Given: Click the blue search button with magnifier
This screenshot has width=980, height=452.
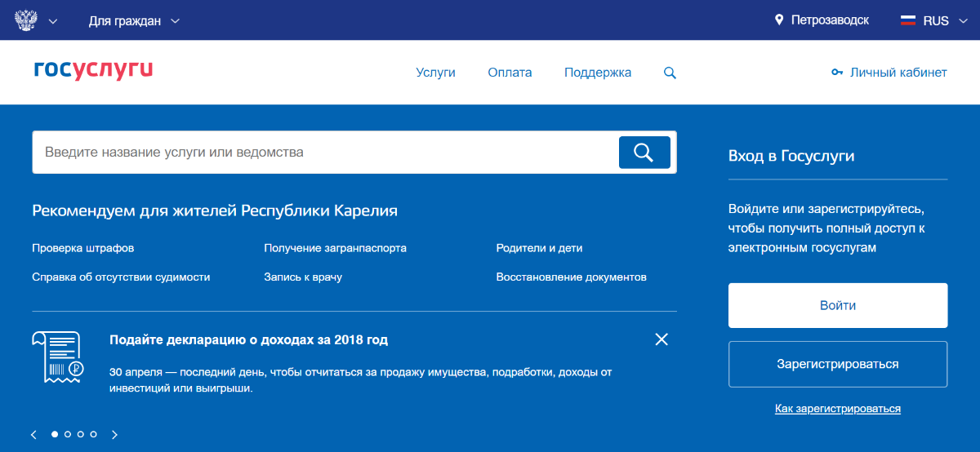Looking at the screenshot, I should (644, 153).
